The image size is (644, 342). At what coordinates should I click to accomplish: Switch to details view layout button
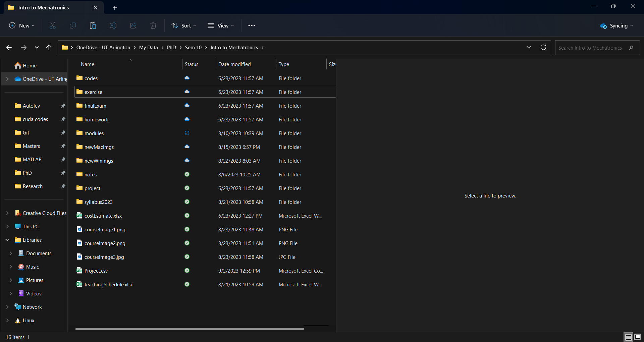(628, 337)
